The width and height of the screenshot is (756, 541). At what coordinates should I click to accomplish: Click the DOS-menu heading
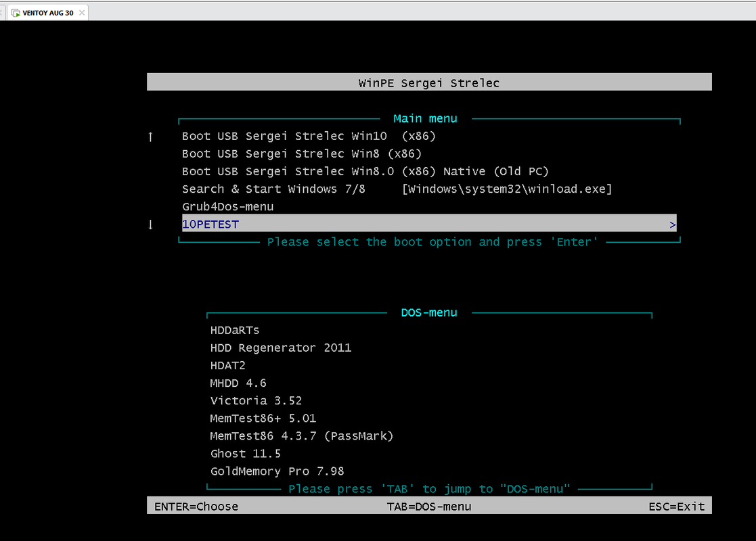(x=429, y=312)
